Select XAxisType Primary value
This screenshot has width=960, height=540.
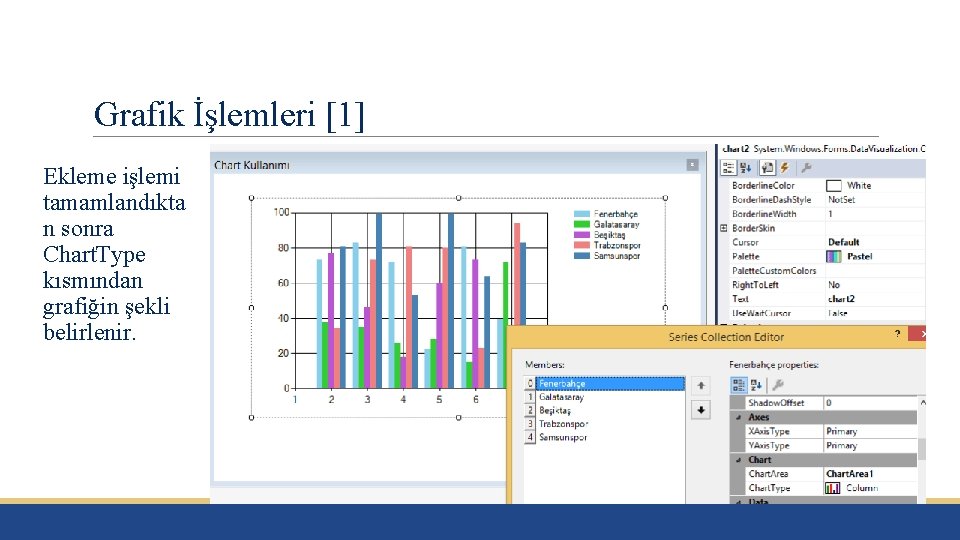(x=871, y=431)
